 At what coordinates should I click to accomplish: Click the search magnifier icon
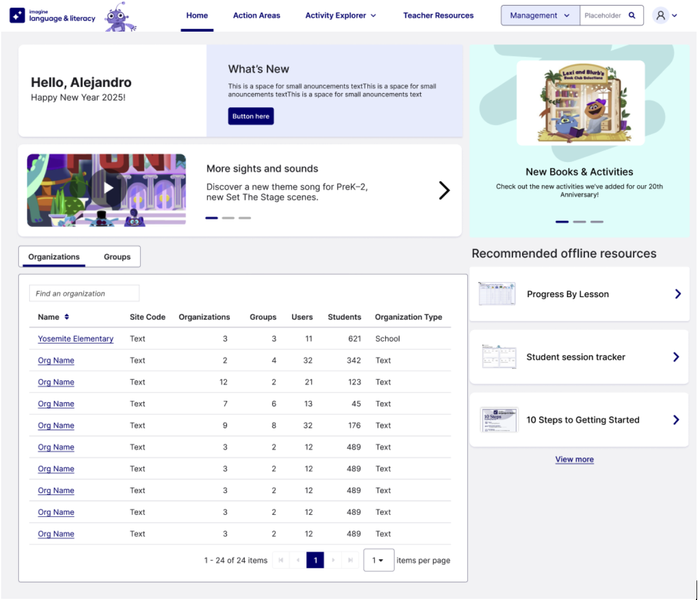pyautogui.click(x=632, y=16)
